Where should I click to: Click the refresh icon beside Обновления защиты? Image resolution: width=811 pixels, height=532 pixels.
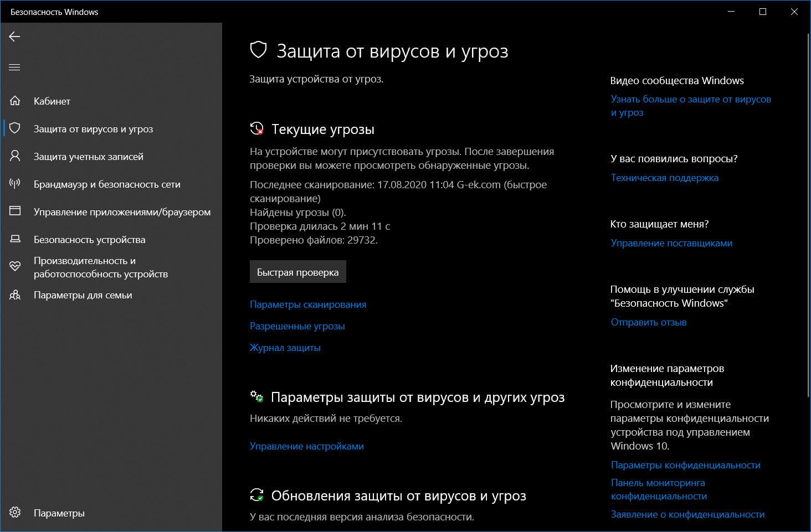coord(256,495)
